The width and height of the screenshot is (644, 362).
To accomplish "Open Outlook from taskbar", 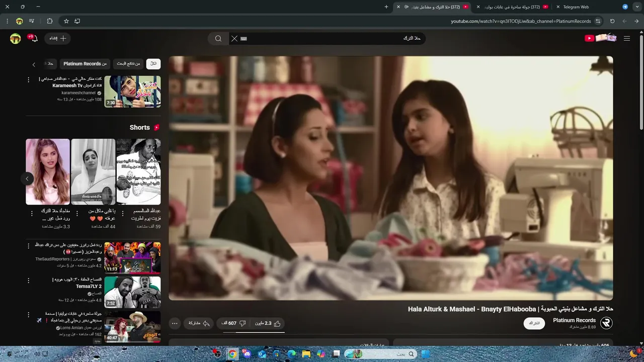I will point(262,354).
